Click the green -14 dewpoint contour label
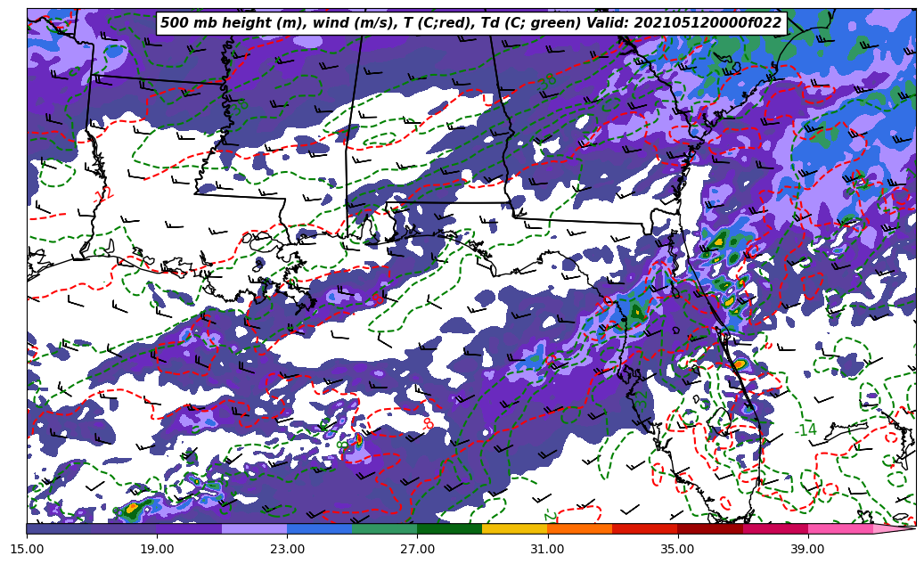 coord(805,430)
